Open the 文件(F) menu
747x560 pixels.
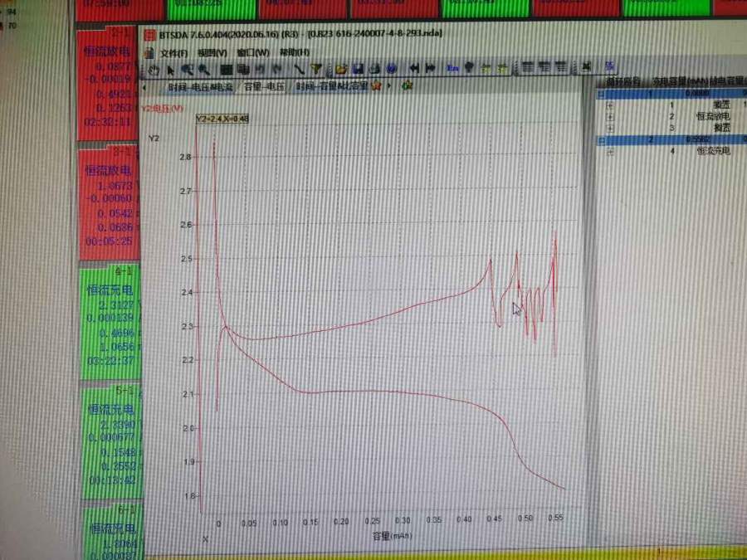pyautogui.click(x=173, y=52)
